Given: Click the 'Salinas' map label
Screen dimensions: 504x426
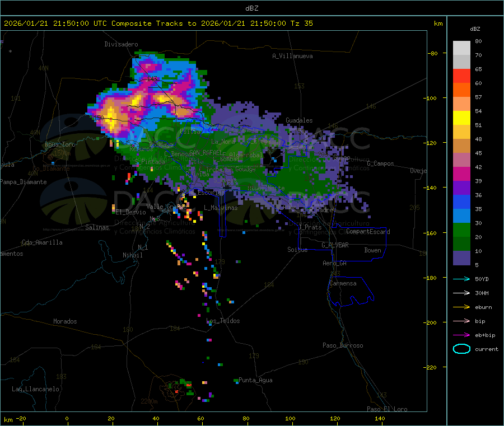Looking at the screenshot, I should tap(97, 227).
